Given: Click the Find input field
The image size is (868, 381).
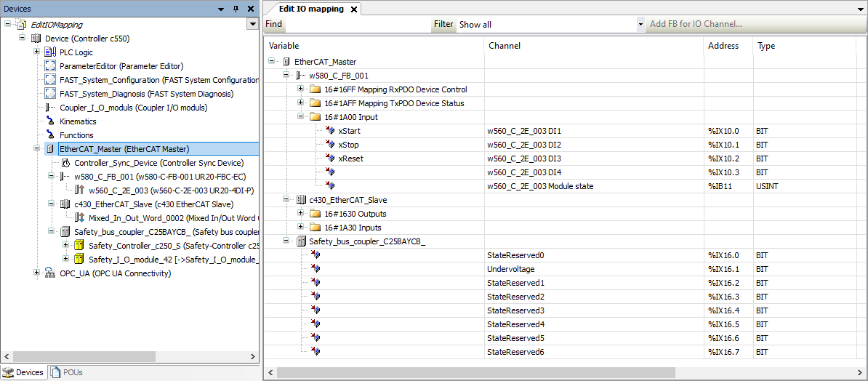Looking at the screenshot, I should tap(357, 25).
